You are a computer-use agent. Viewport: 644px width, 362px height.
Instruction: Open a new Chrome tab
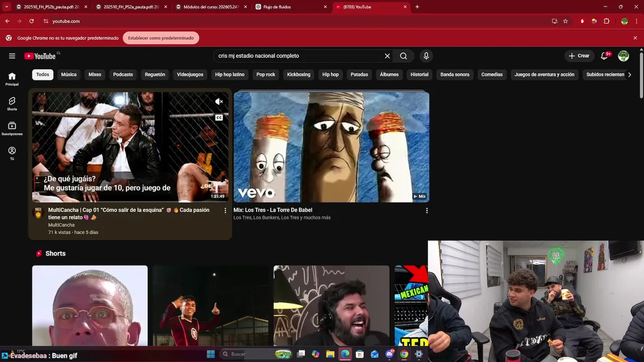(417, 7)
